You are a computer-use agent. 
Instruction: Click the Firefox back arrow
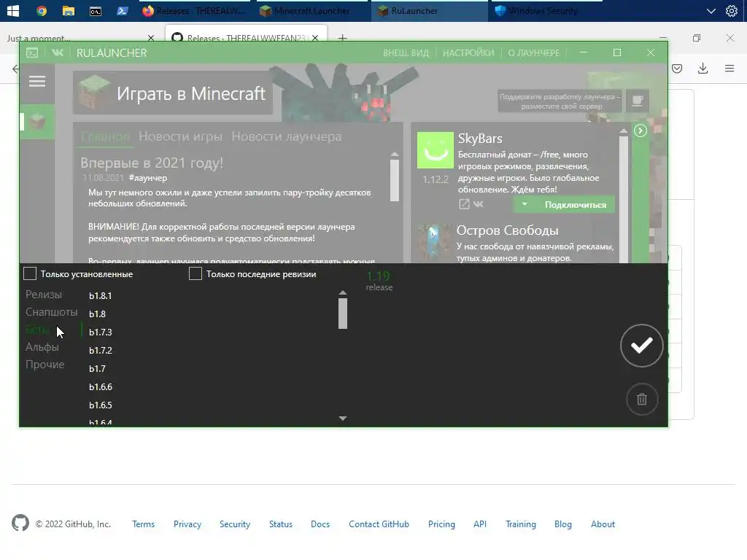pyautogui.click(x=15, y=69)
